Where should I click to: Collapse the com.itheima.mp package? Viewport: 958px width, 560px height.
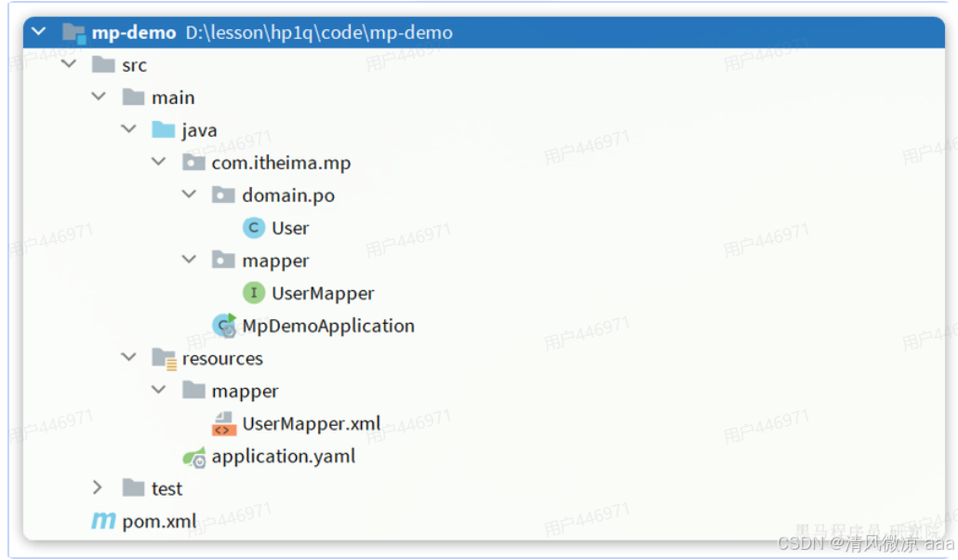pyautogui.click(x=158, y=162)
